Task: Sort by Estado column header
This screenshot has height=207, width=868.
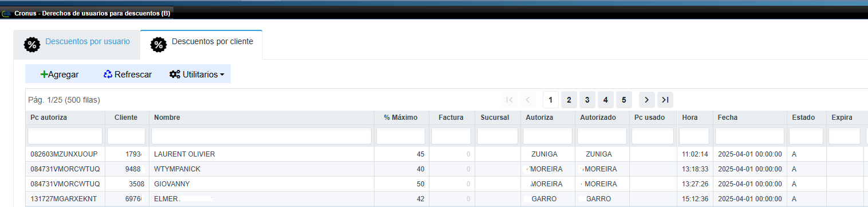Action: coord(806,118)
